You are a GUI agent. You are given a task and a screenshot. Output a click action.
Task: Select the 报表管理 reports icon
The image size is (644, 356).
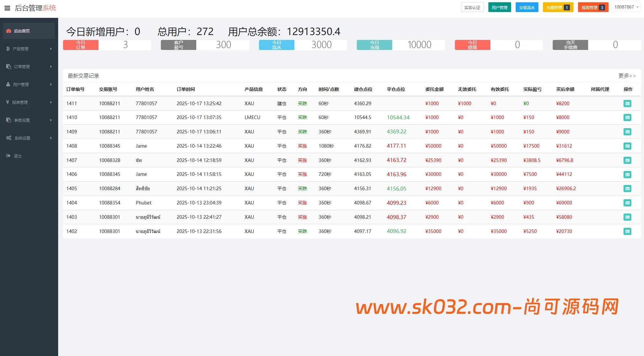pyautogui.click(x=8, y=102)
